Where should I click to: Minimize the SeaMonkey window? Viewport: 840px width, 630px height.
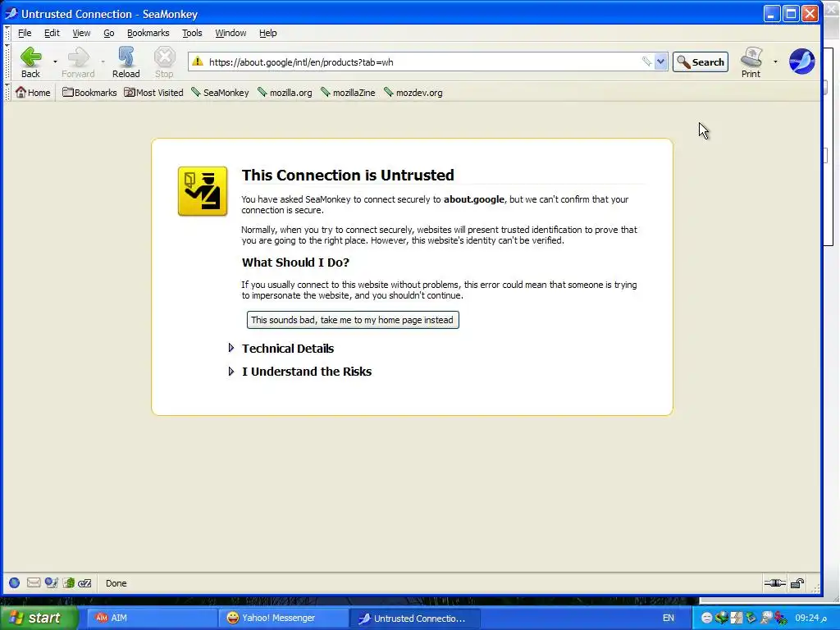tap(771, 13)
